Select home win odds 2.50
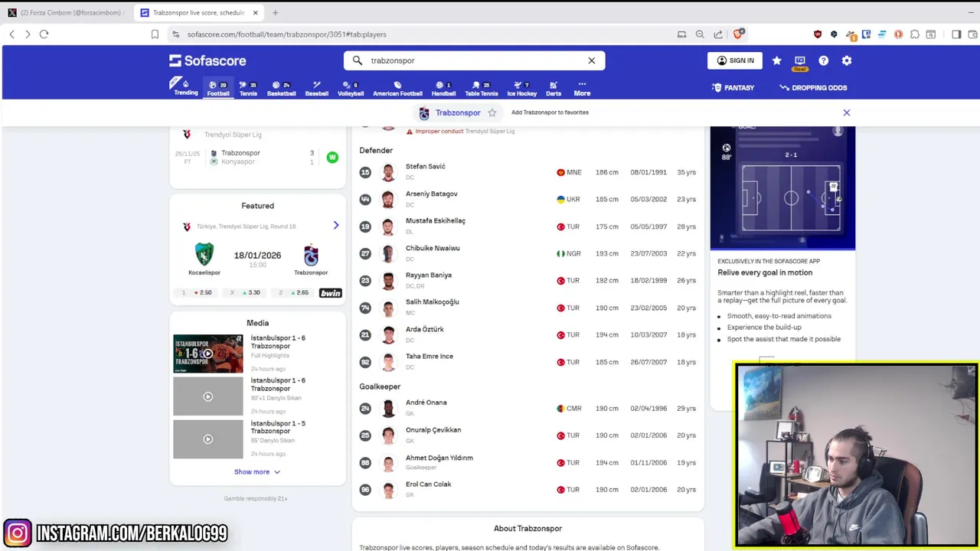This screenshot has height=551, width=980. click(197, 292)
